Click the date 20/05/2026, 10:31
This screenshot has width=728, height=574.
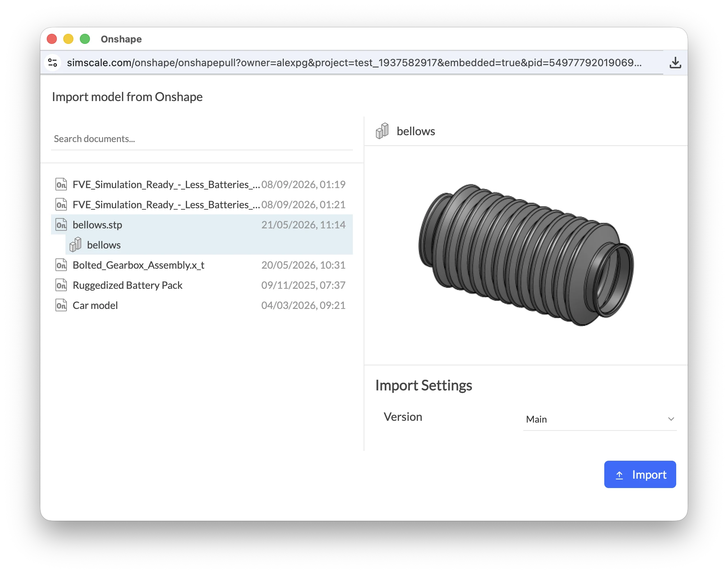pyautogui.click(x=303, y=265)
